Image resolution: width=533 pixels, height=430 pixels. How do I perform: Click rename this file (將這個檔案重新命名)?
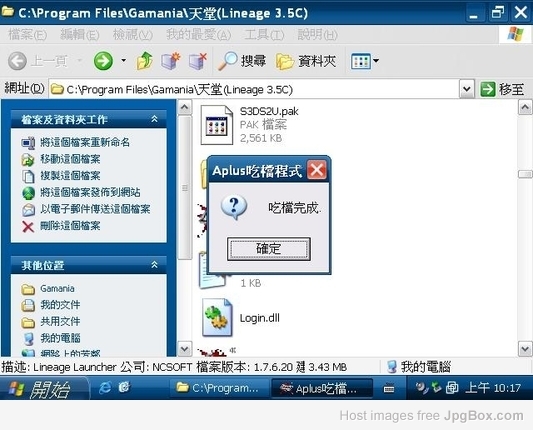pos(85,142)
